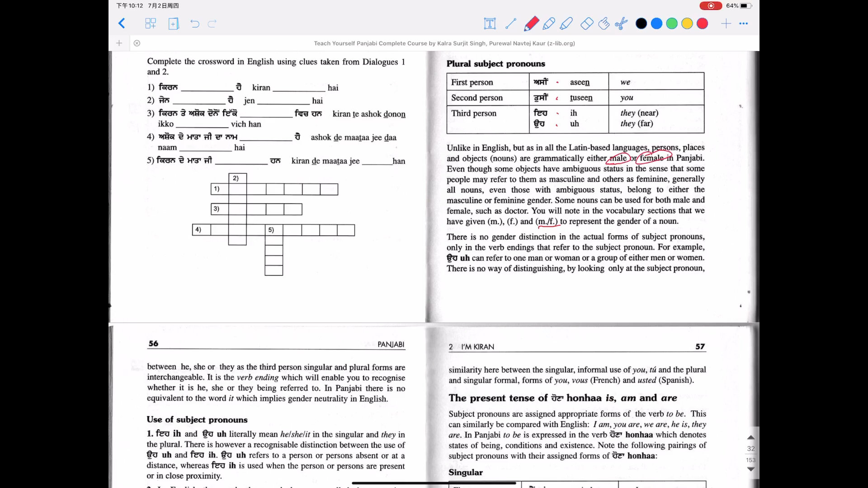Image resolution: width=868 pixels, height=488 pixels.
Task: Tap the 'Singular' subheading
Action: 466,472
